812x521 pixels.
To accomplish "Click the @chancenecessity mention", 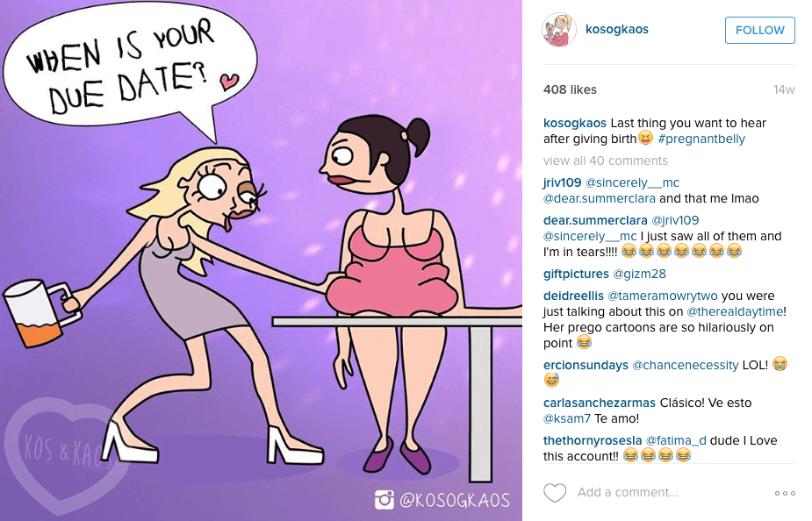I will click(685, 365).
